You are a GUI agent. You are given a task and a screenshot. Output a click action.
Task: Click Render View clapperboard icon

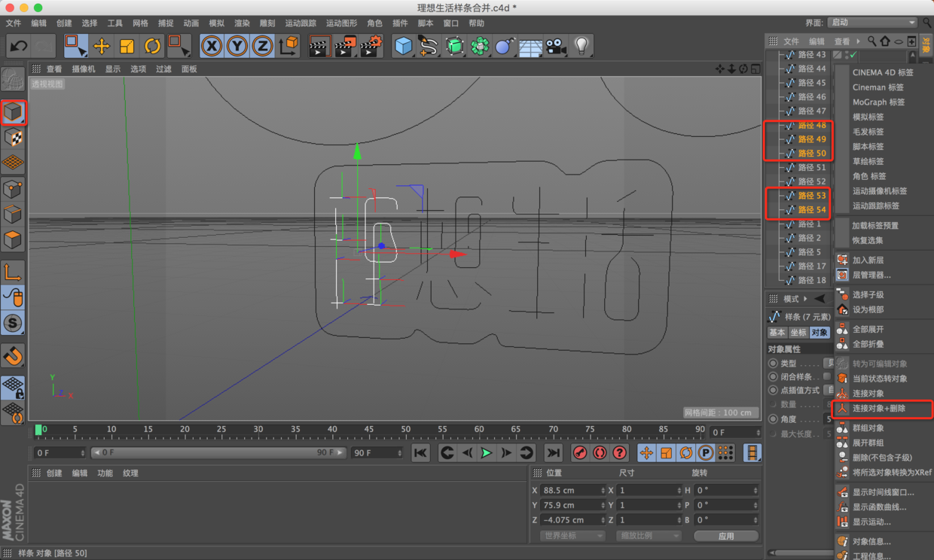319,46
